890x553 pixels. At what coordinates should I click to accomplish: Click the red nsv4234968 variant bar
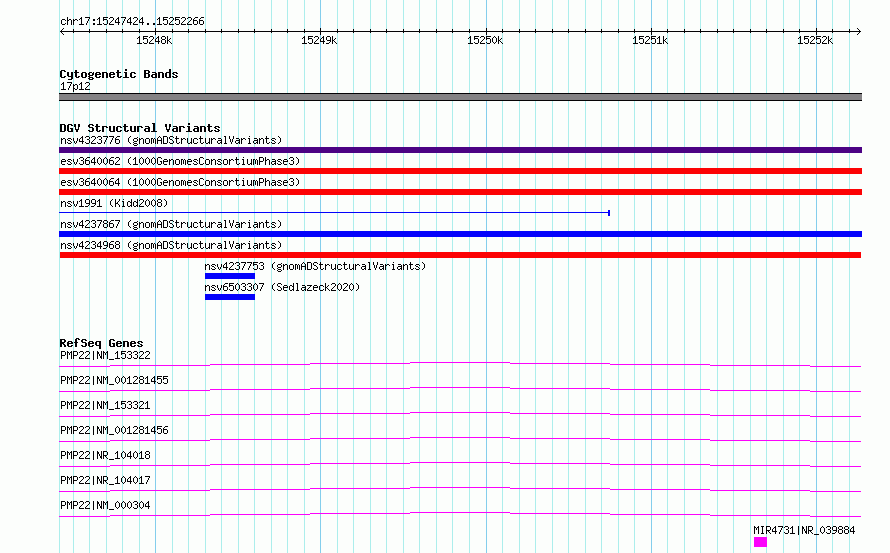[x=460, y=255]
